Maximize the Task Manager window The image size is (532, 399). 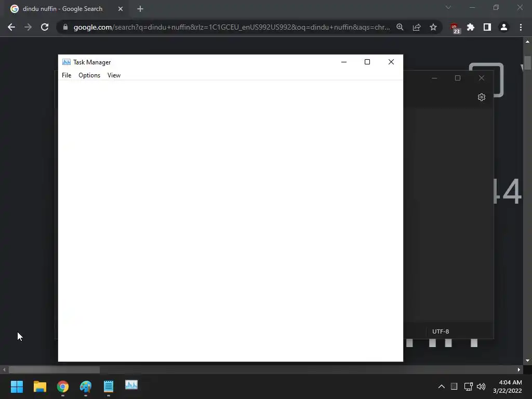point(367,62)
